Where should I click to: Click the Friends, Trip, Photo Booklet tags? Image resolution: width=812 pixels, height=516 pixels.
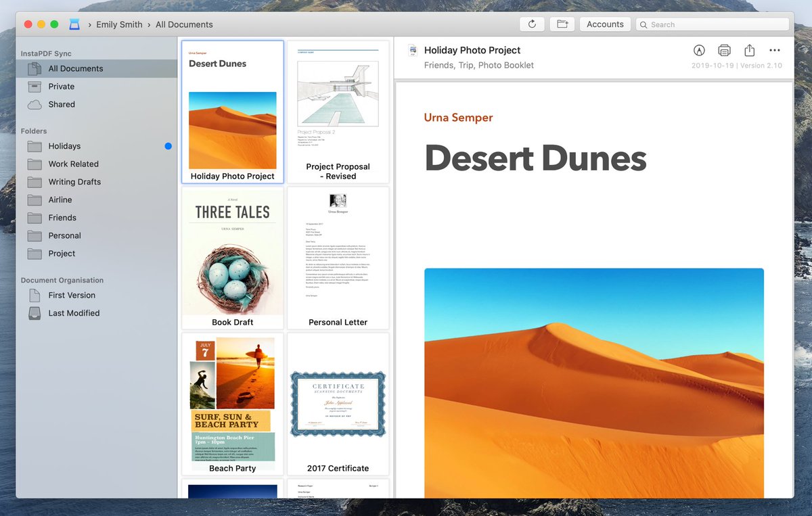point(479,66)
